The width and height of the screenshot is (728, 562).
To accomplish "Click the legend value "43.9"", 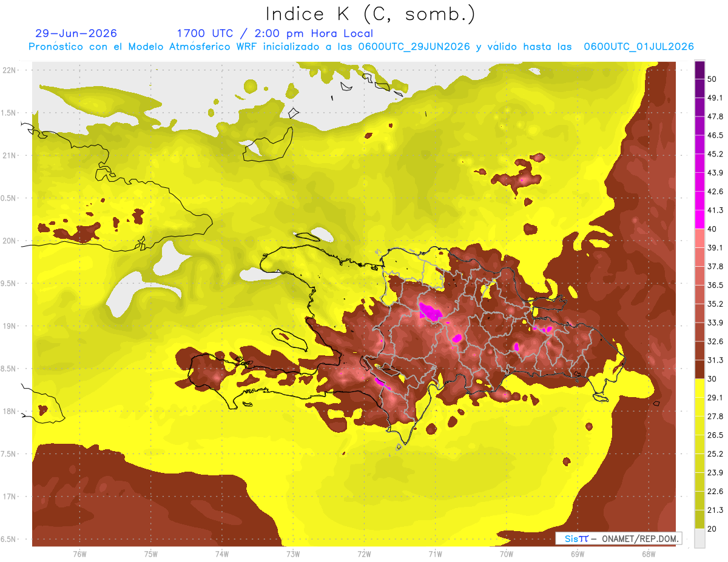I will coord(715,173).
